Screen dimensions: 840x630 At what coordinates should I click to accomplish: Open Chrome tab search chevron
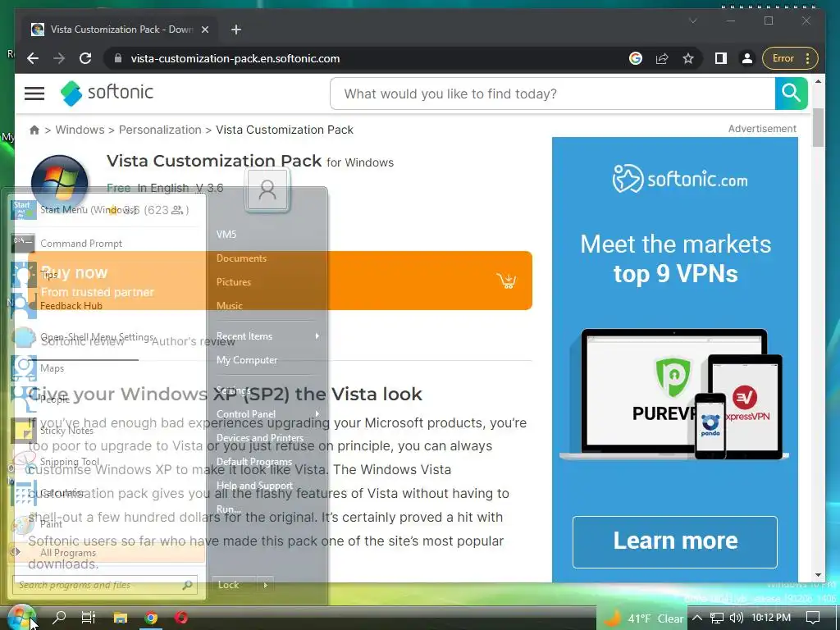pyautogui.click(x=692, y=21)
